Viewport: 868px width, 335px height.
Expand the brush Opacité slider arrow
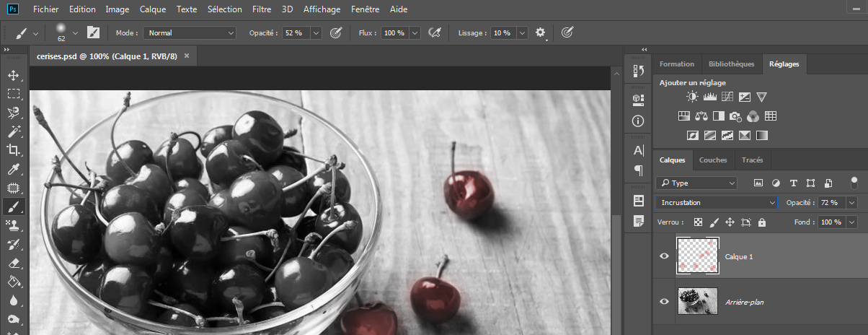(x=317, y=32)
